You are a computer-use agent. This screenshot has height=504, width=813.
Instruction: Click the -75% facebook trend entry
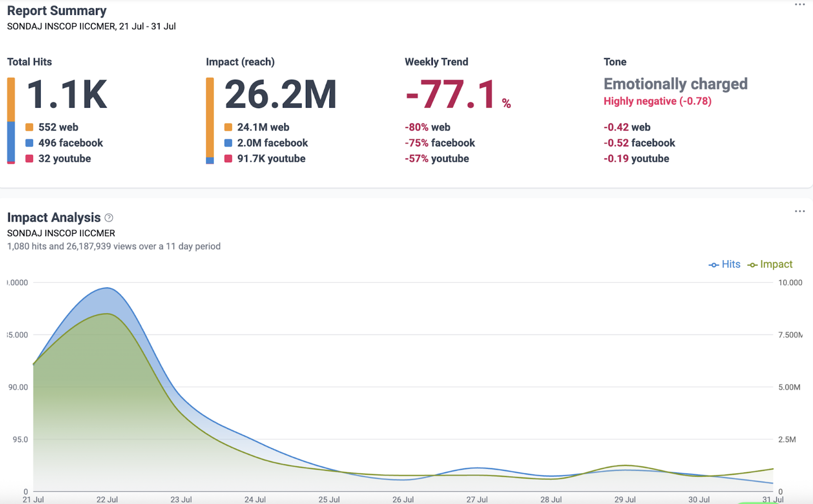440,143
